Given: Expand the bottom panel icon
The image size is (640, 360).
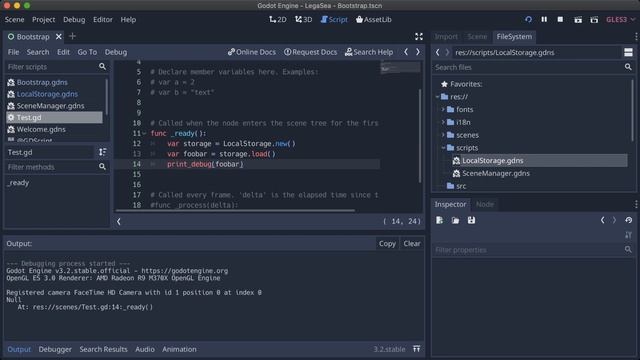Looking at the screenshot, I should pos(416,349).
